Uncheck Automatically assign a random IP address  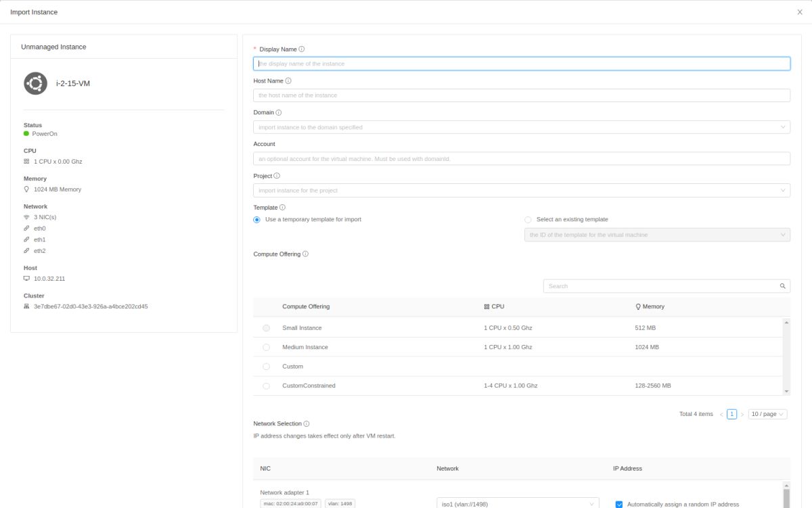click(619, 505)
